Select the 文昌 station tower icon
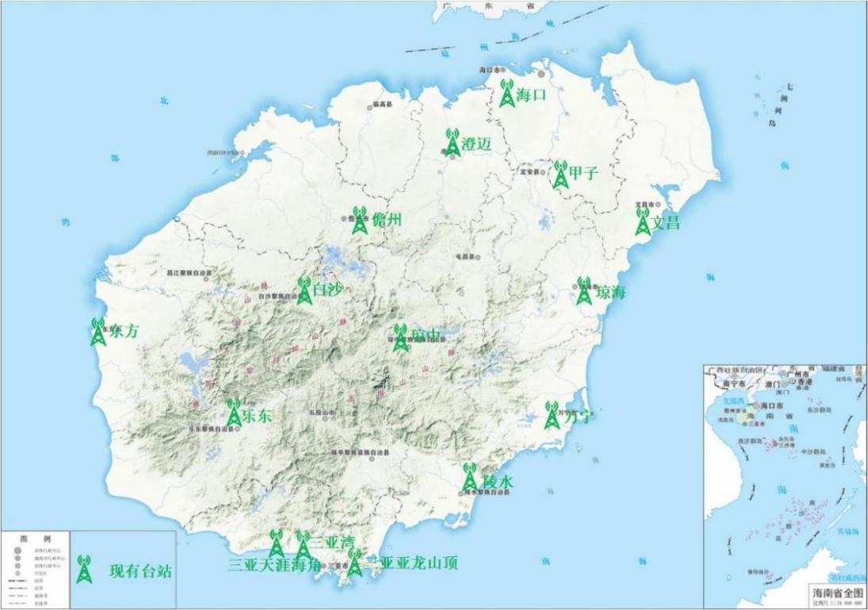 point(643,221)
